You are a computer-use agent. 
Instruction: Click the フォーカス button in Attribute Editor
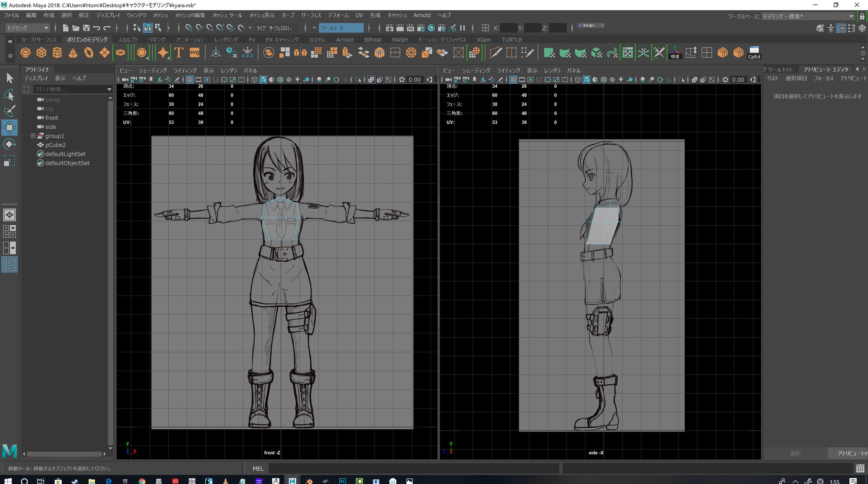tap(823, 78)
